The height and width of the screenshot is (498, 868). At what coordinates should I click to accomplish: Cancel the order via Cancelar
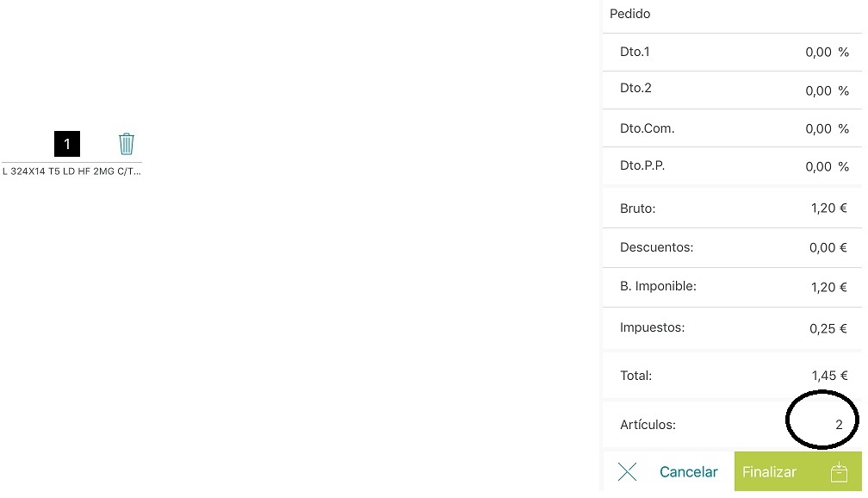(x=688, y=472)
